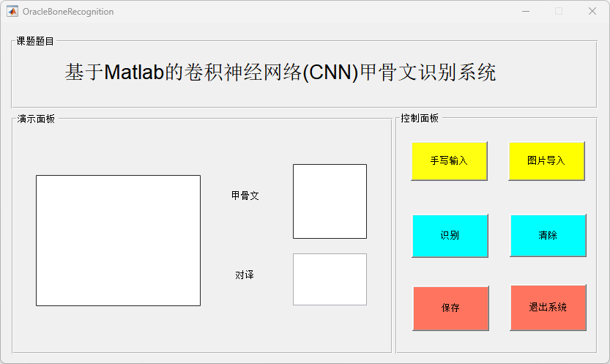The width and height of the screenshot is (610, 364).
Task: Click the 控制面板 panel title
Action: tap(420, 119)
